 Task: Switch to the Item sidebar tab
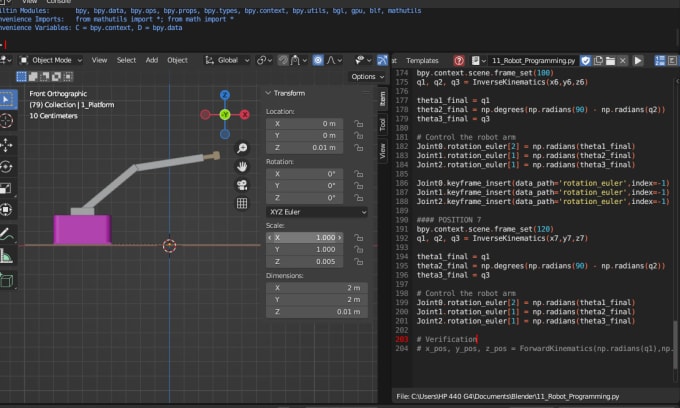pyautogui.click(x=382, y=99)
